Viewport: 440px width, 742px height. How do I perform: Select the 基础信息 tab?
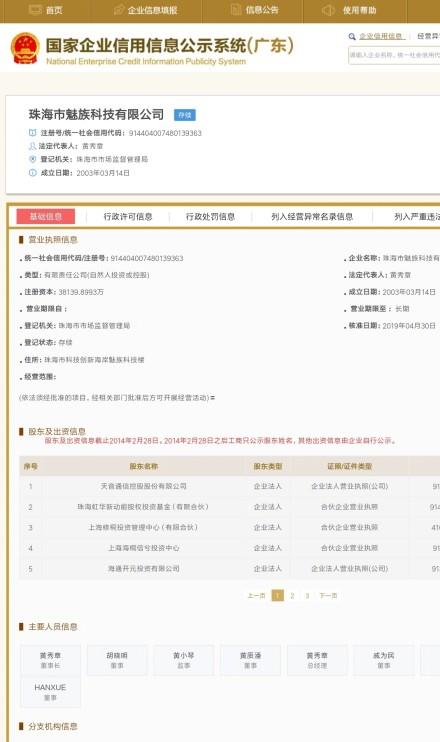coord(46,216)
